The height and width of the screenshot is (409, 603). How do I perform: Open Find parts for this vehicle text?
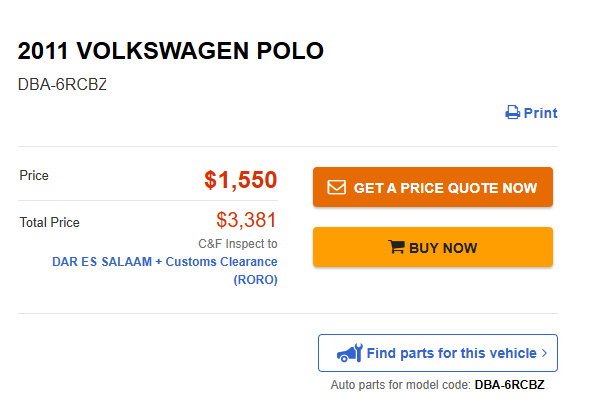tap(452, 353)
